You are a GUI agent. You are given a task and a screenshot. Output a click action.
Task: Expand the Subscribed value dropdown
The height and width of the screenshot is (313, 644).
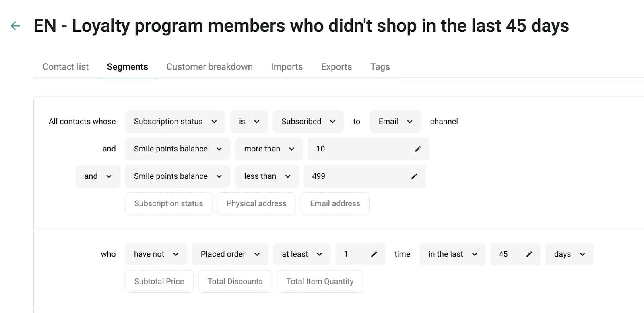[x=308, y=122]
